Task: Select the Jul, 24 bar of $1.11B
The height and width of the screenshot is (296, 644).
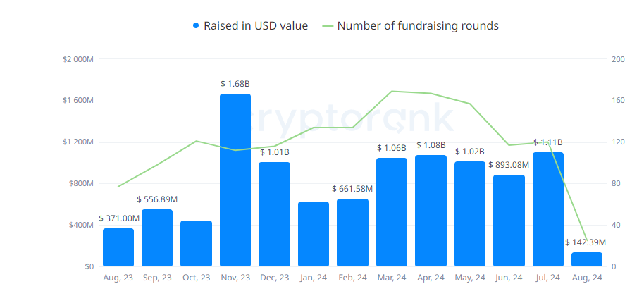Action: coord(548,209)
